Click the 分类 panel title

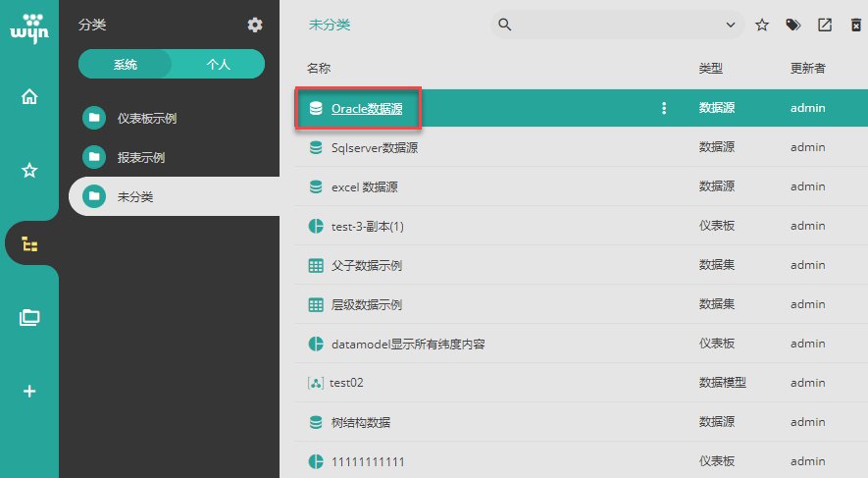coord(92,25)
